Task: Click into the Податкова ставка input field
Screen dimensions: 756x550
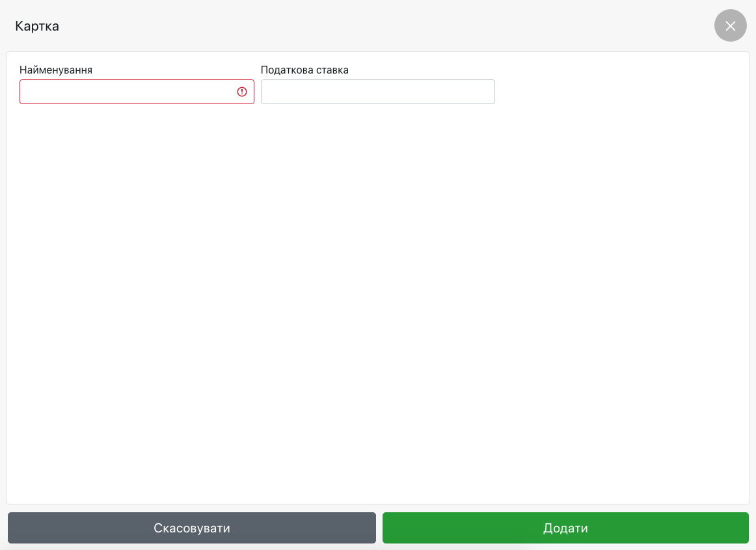Action: [x=377, y=92]
